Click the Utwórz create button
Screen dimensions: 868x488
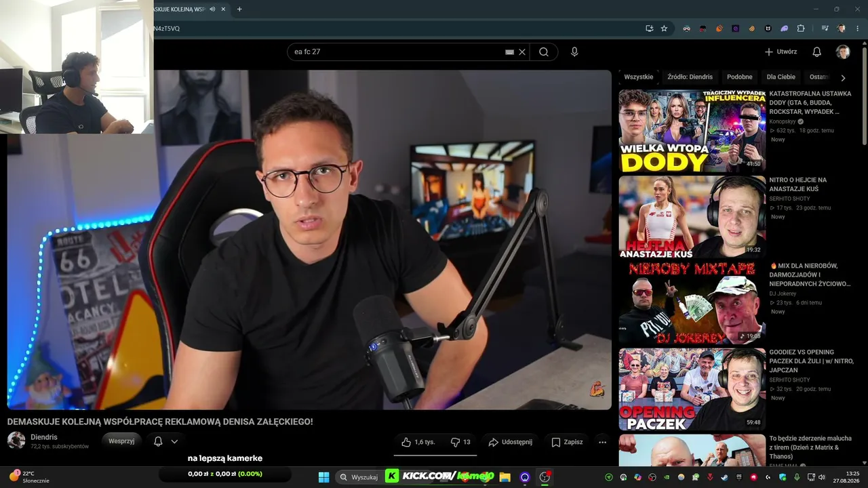pyautogui.click(x=781, y=52)
